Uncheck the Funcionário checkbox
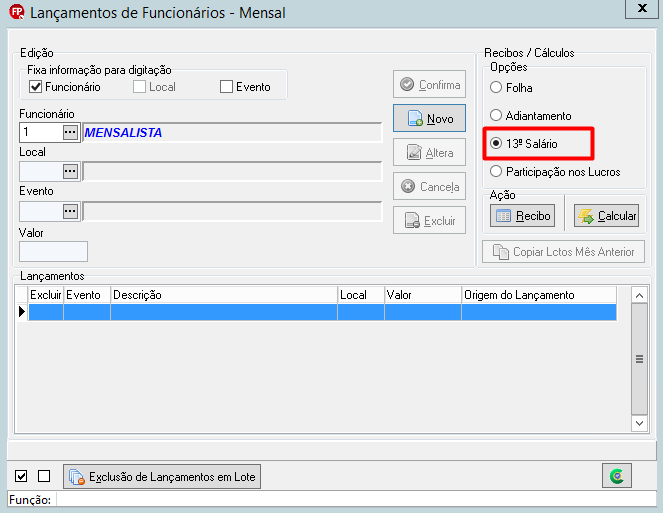Image resolution: width=663 pixels, height=513 pixels. [36, 87]
